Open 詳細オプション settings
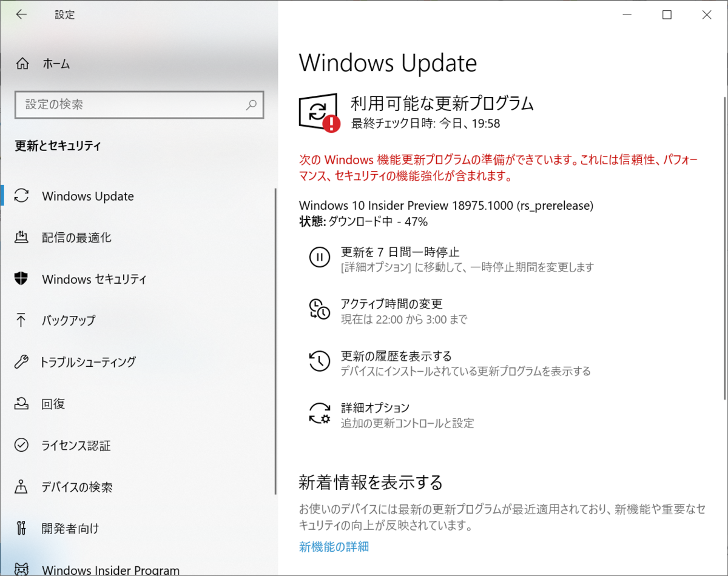728x576 pixels. pyautogui.click(x=375, y=407)
